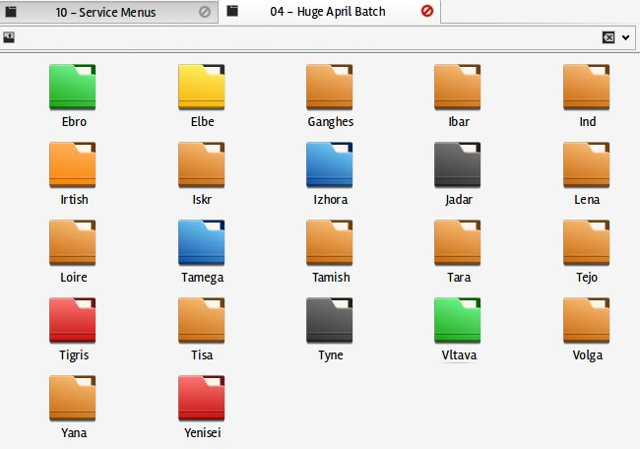
Task: Close the 10 – Service Menus tab
Action: (205, 12)
